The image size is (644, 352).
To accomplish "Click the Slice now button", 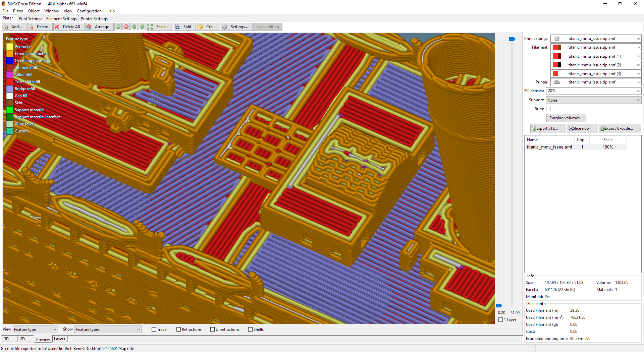I will click(x=582, y=128).
